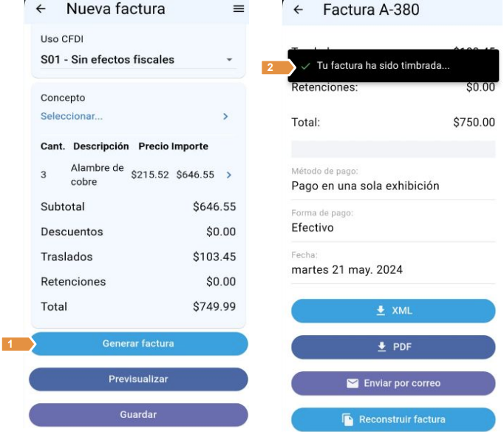Screen dimensions: 504x432
Task: Open Uso CFDI dropdown arrow
Action: 229,60
